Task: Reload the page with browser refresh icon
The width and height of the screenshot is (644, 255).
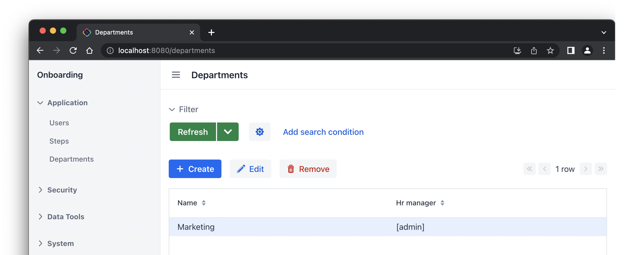Action: point(73,50)
